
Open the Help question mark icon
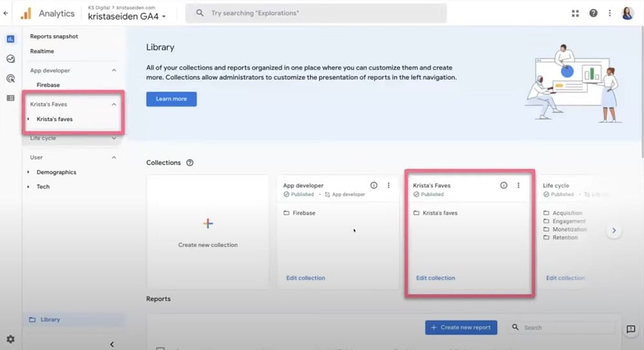(592, 14)
